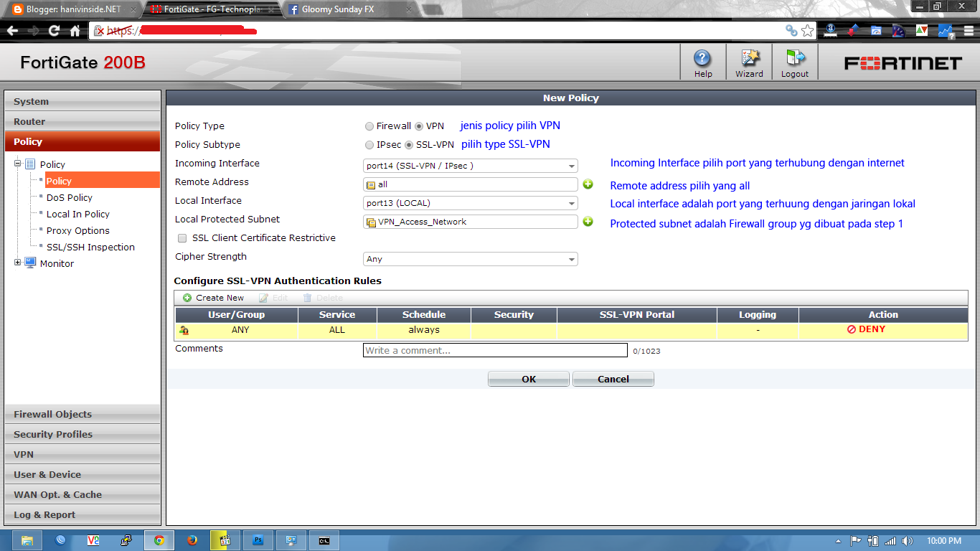Select SSL-VPN policy subtype
The image size is (980, 551).
point(409,145)
